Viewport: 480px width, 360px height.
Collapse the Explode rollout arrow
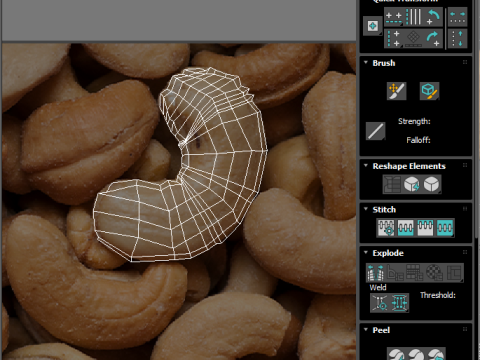point(366,252)
